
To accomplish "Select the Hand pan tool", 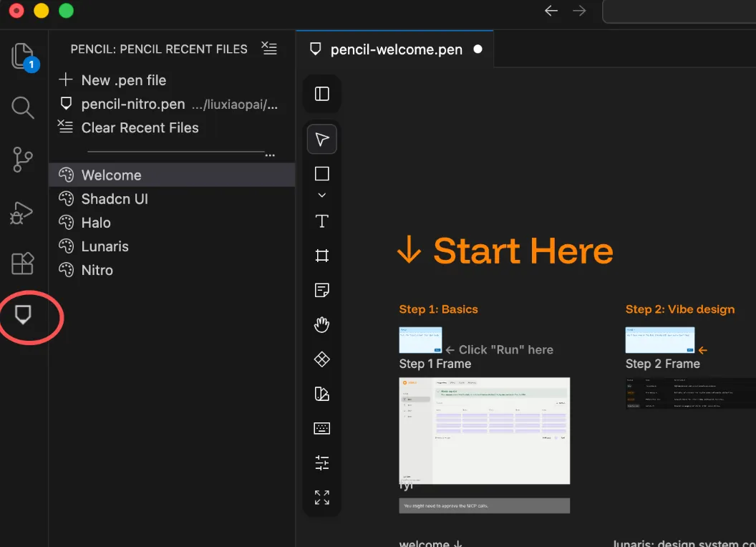I will (321, 324).
